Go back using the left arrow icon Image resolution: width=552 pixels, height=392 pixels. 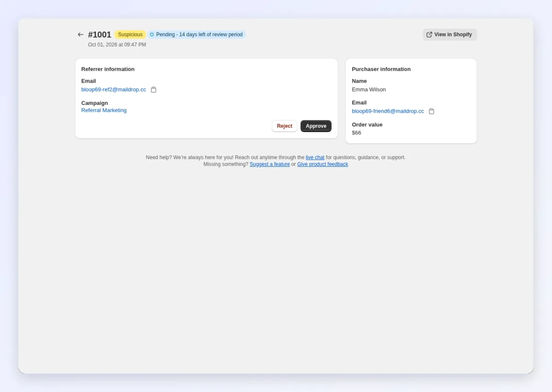(x=80, y=35)
